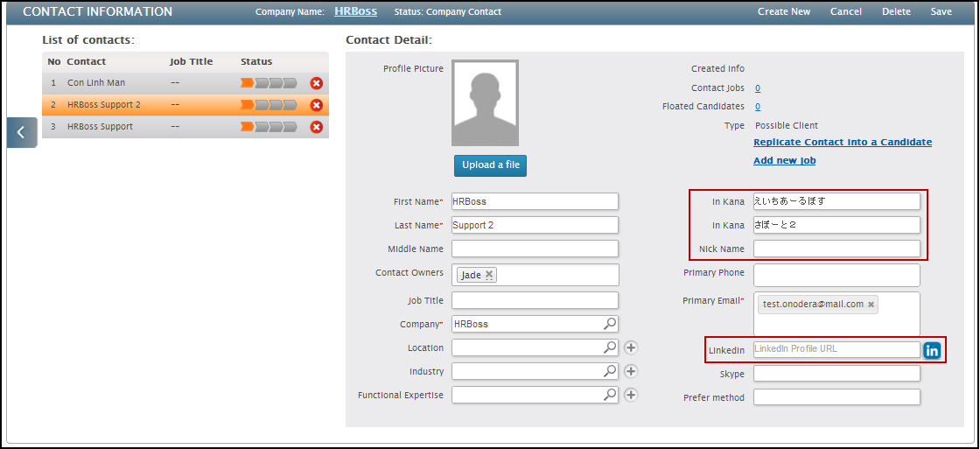Click the Primary Email input area
This screenshot has width=980, height=449.
[836, 313]
